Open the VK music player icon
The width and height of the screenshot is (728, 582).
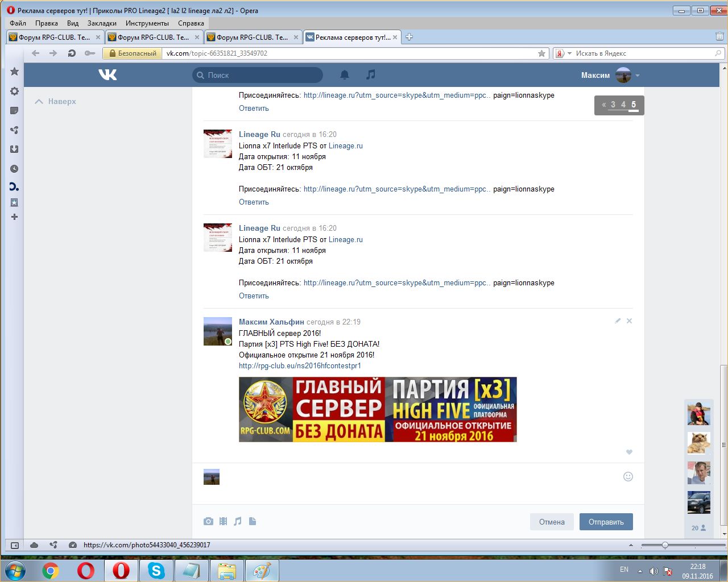coord(371,75)
